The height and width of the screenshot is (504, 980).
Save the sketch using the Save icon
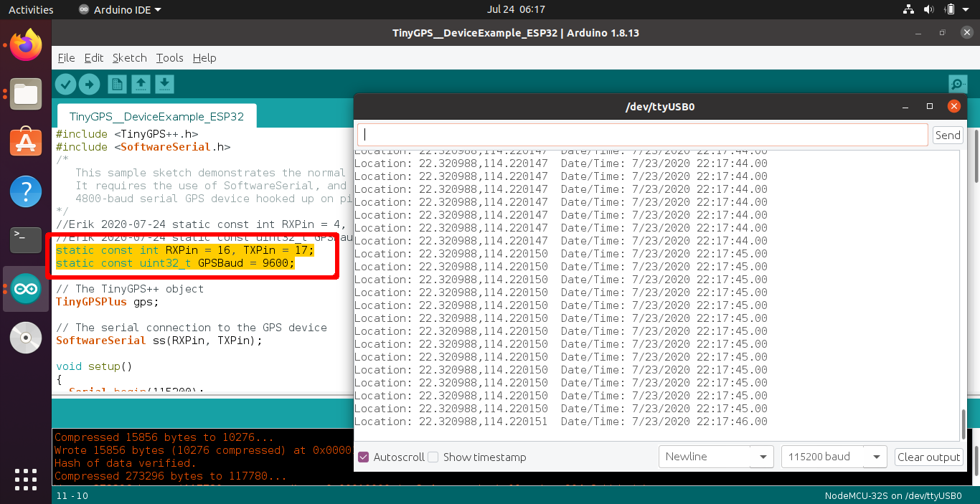pyautogui.click(x=164, y=84)
